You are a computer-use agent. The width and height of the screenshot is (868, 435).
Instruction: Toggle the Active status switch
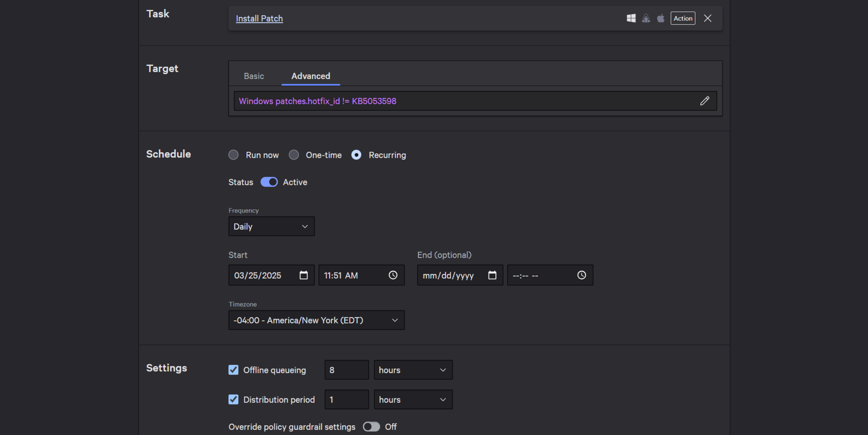click(269, 182)
